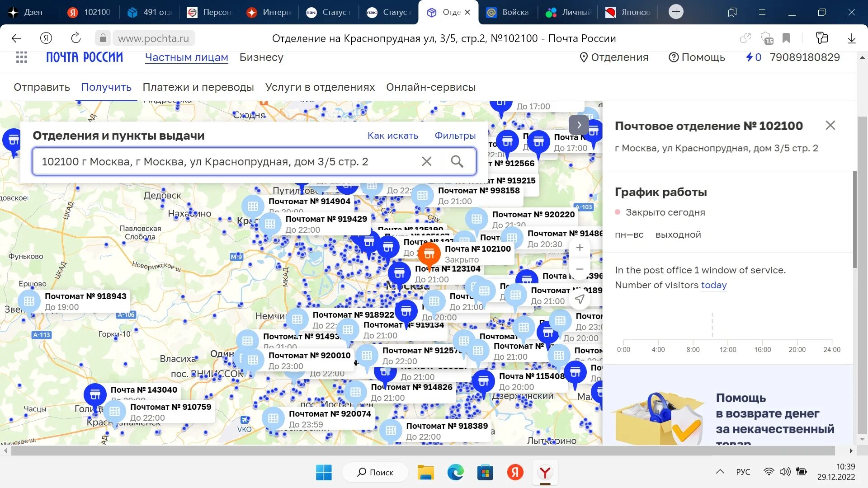Click the horizontal page scrollbar
Screen dimensions: 868x488
point(423,450)
